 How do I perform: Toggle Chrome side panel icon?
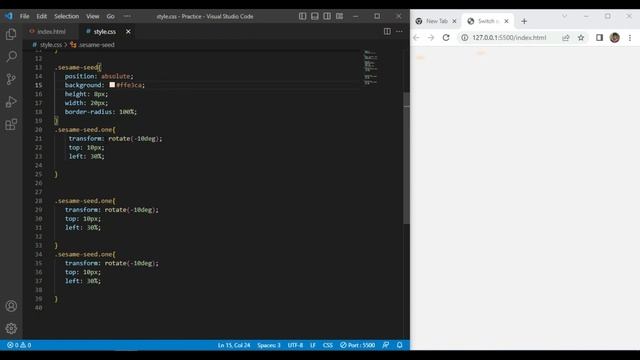point(599,38)
